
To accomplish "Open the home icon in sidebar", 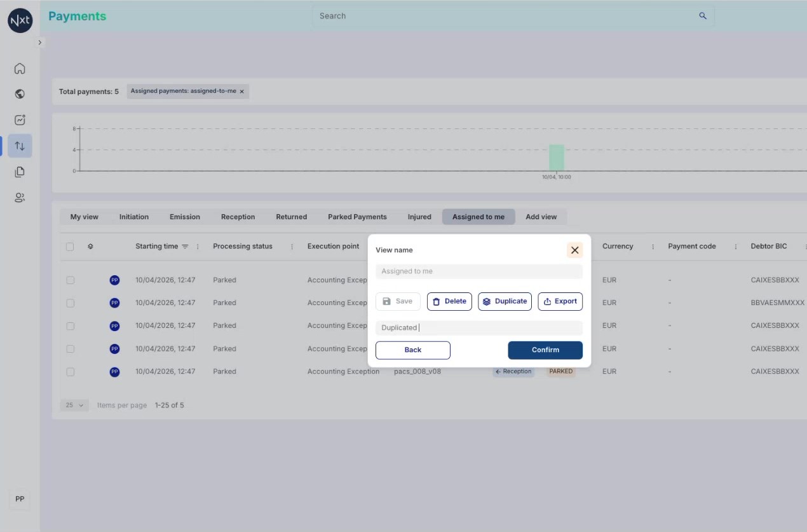I will (20, 69).
